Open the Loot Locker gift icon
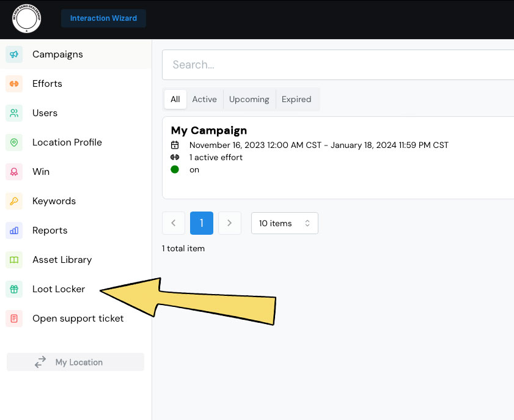Image resolution: width=514 pixels, height=420 pixels. [x=14, y=289]
